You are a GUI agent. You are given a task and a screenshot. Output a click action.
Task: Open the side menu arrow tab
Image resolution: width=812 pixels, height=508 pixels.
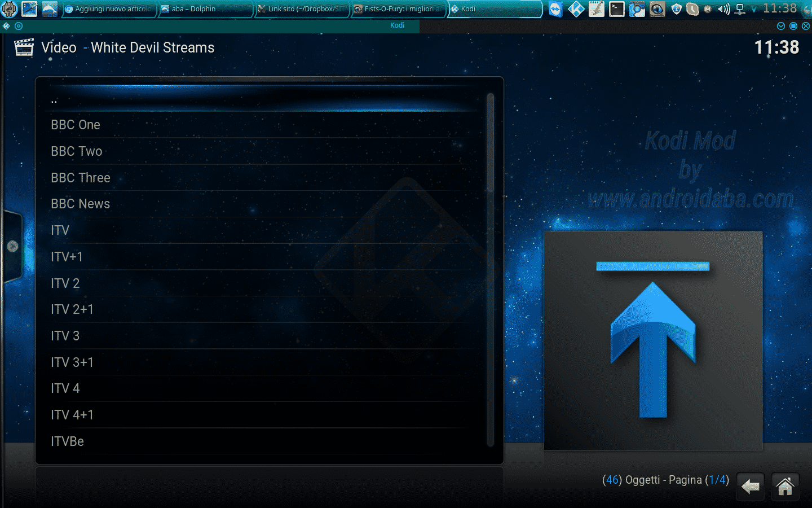click(12, 246)
